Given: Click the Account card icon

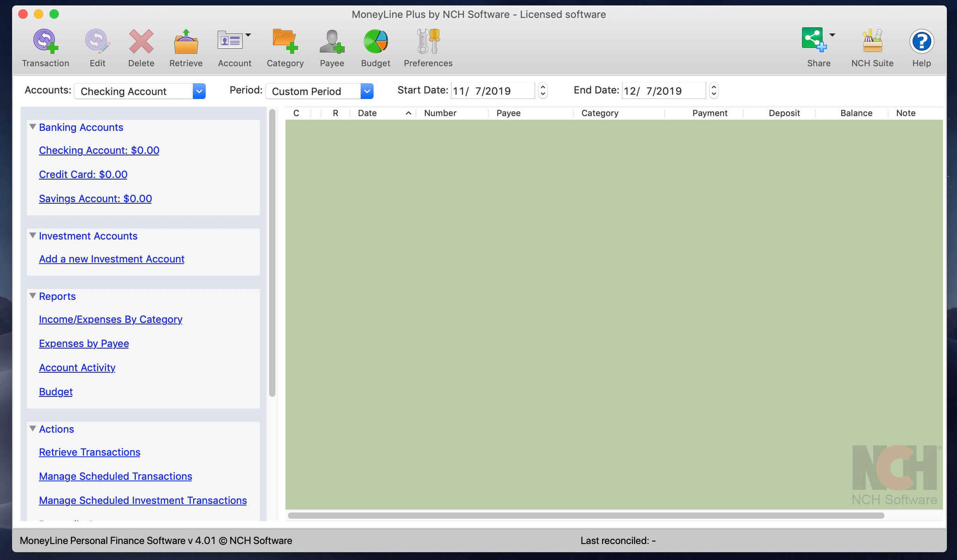Looking at the screenshot, I should [230, 40].
